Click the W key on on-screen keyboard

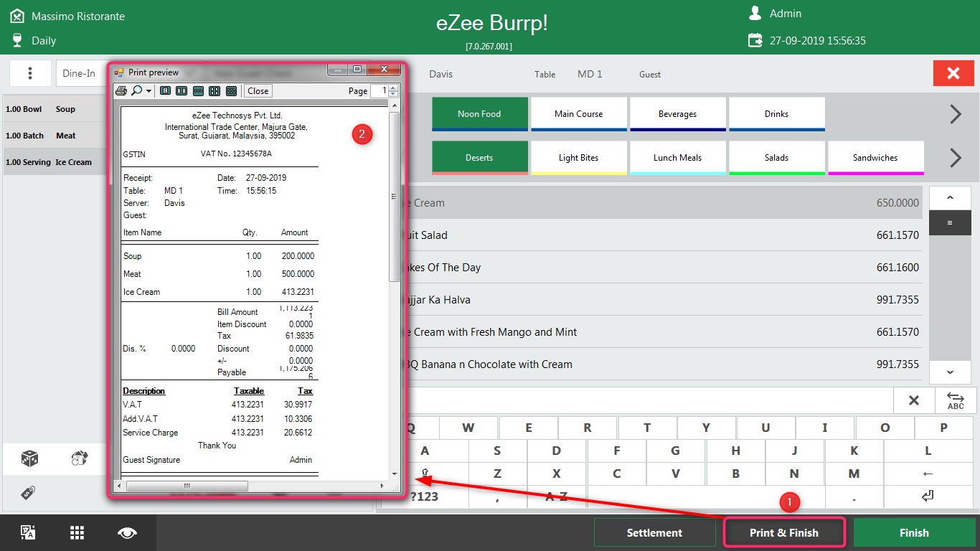tap(468, 428)
